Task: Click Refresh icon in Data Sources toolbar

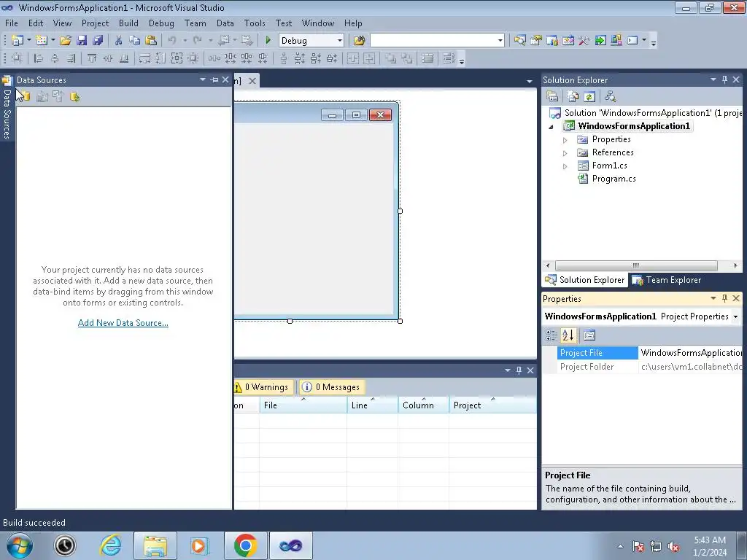Action: [x=75, y=97]
